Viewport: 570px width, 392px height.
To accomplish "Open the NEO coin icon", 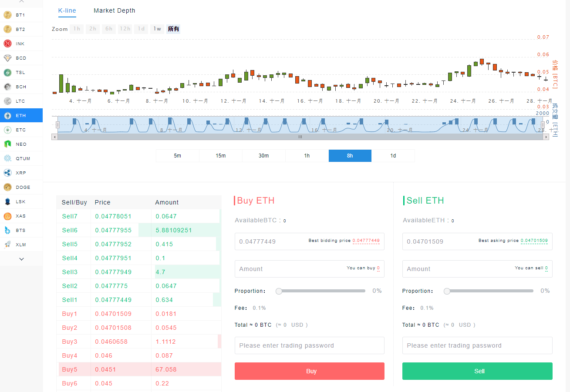I will (x=7, y=144).
